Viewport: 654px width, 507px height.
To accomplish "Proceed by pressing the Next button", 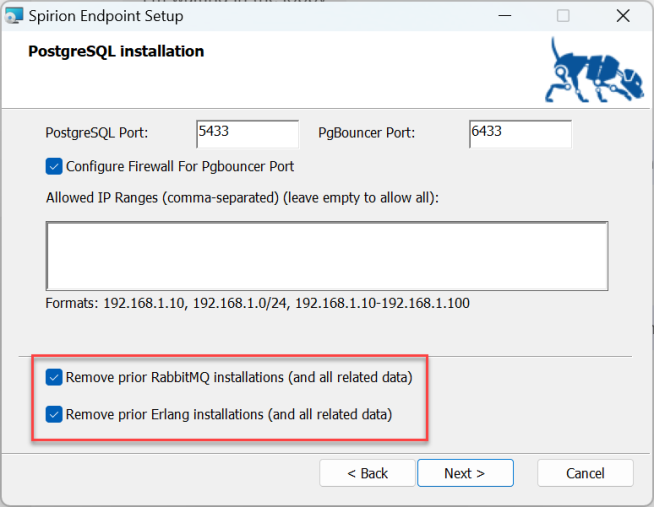I will (x=465, y=473).
